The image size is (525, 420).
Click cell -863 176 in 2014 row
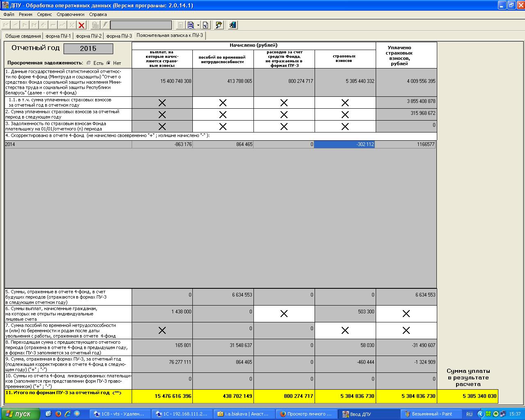point(162,144)
